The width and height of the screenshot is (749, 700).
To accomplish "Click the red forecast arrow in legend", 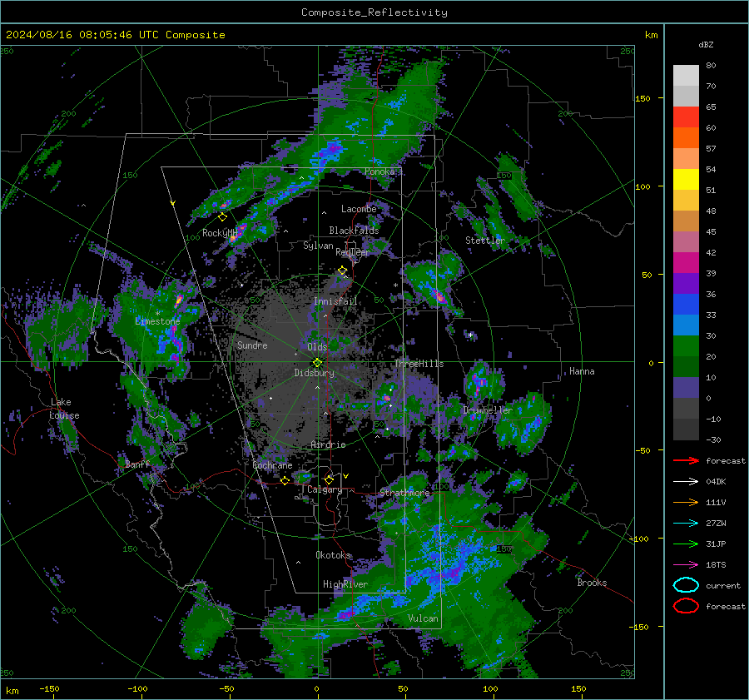I will pyautogui.click(x=686, y=460).
